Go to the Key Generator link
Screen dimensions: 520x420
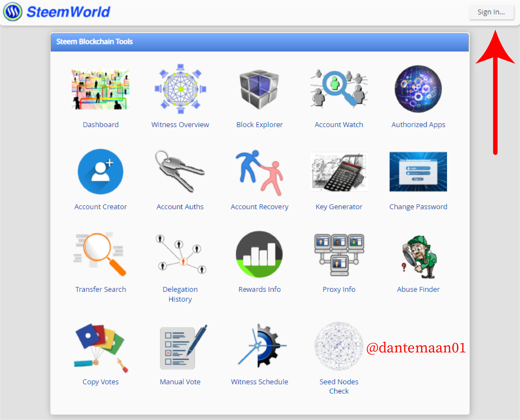click(x=339, y=207)
